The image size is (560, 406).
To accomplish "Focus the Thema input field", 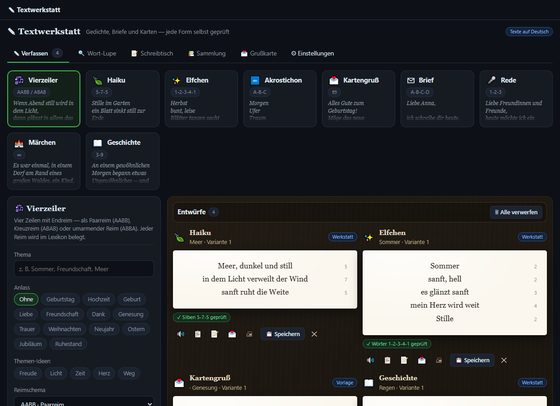I will pos(84,269).
